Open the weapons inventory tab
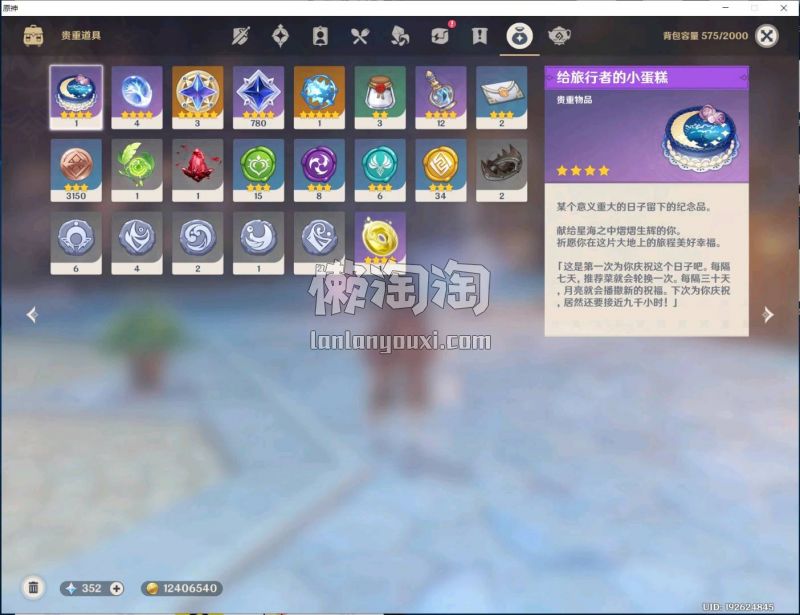The image size is (800, 615). [240, 36]
